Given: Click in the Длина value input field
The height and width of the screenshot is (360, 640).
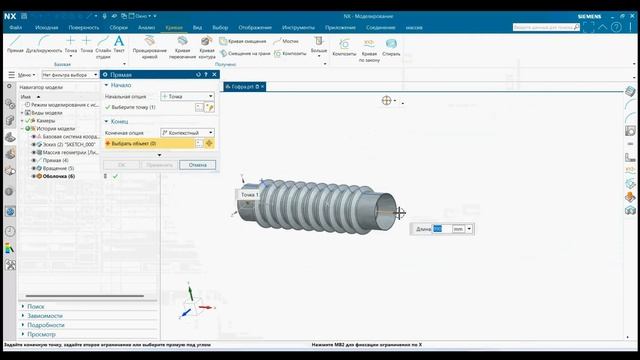Looking at the screenshot, I should click(x=442, y=229).
